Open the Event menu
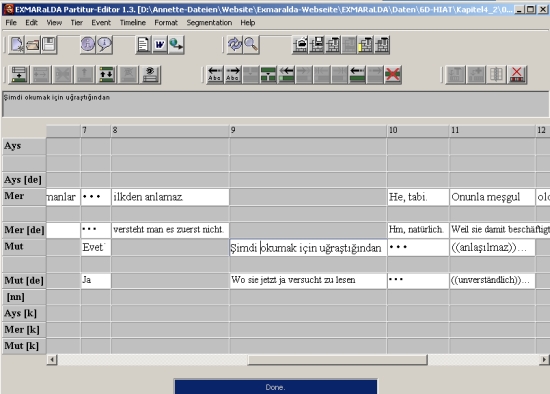Screen dimensions: 550x394 101,22
